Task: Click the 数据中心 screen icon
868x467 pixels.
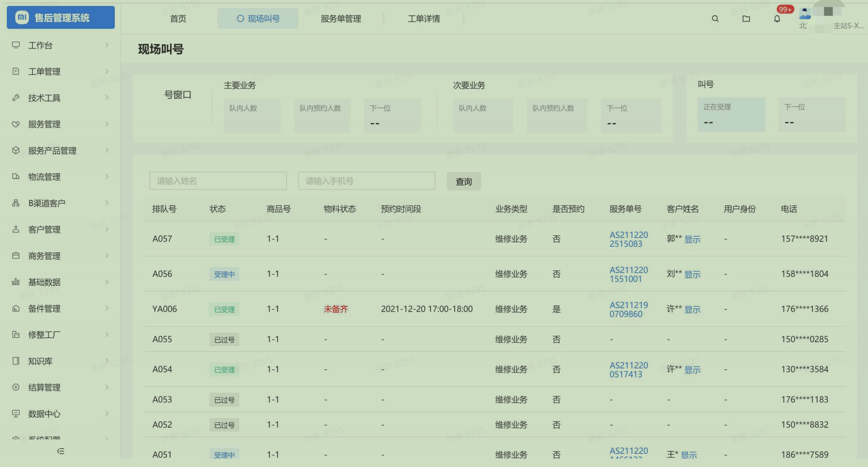Action: click(16, 413)
